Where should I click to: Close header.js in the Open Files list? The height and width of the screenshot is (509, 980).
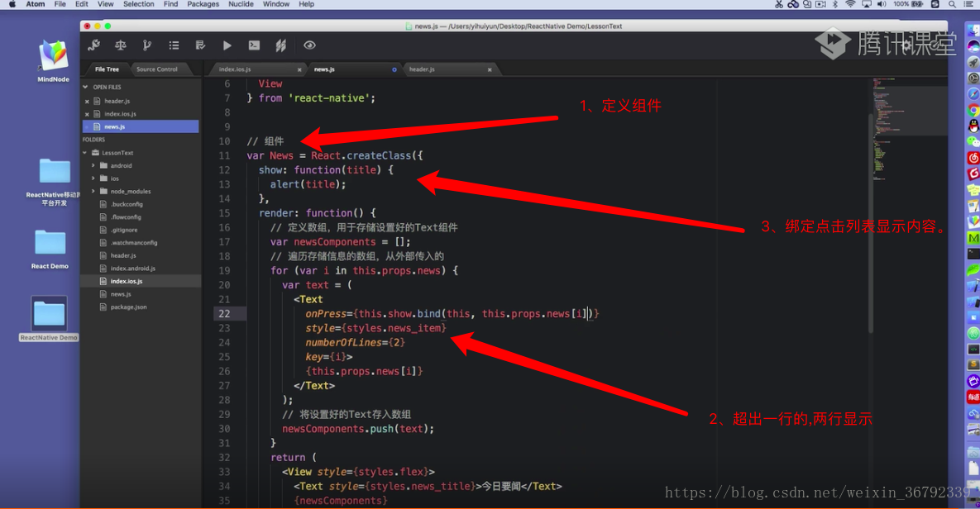point(87,101)
